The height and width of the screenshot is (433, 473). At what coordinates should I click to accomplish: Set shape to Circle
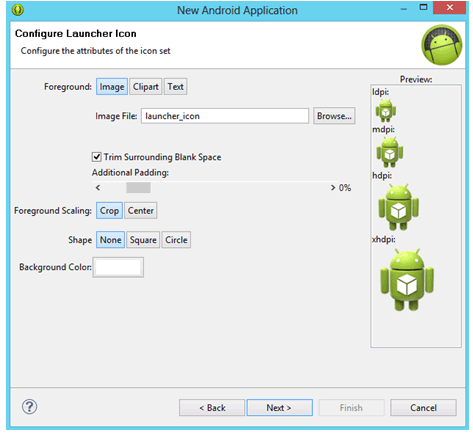coord(176,240)
